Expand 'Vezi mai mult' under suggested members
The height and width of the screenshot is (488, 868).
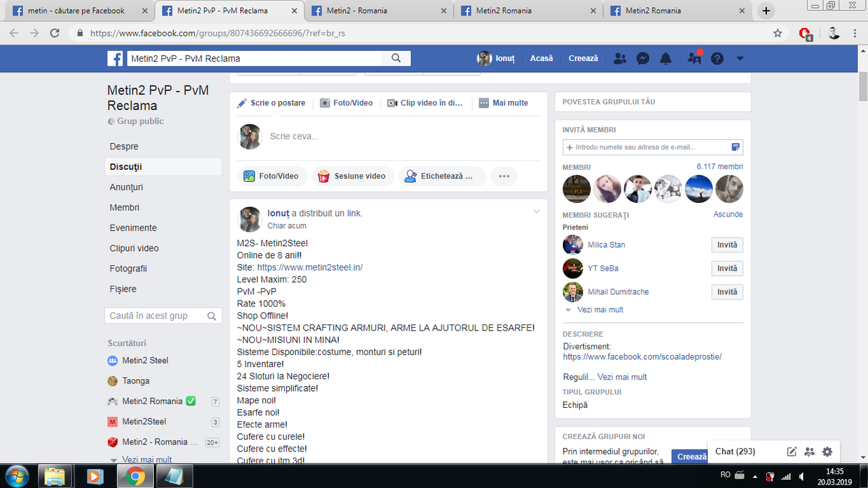(x=600, y=309)
